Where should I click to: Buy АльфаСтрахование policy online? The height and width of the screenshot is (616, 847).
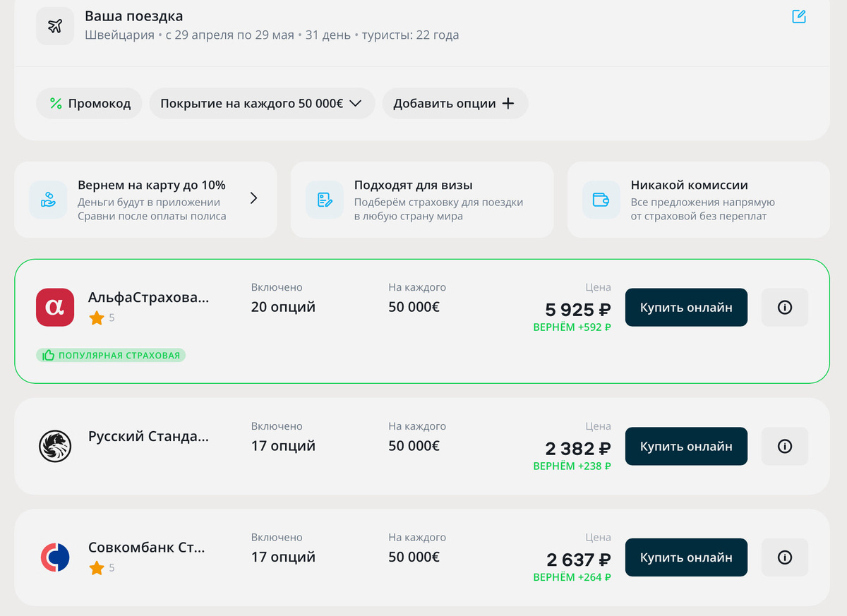point(685,307)
